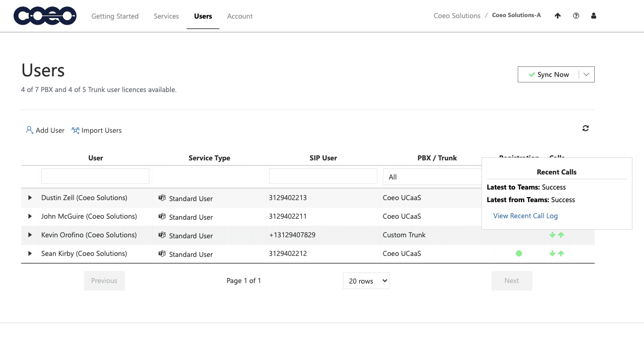644x362 pixels.
Task: Expand Dustin Zell's user row
Action: [x=30, y=198]
